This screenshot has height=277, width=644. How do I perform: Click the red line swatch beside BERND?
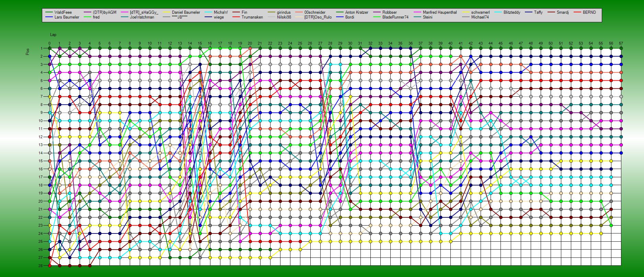577,12
